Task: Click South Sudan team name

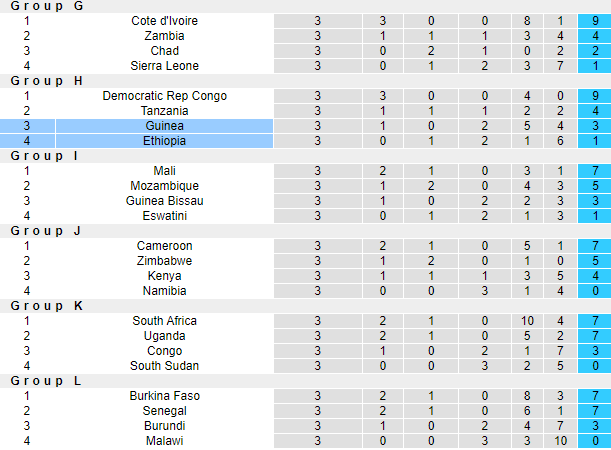Action: coord(164,366)
